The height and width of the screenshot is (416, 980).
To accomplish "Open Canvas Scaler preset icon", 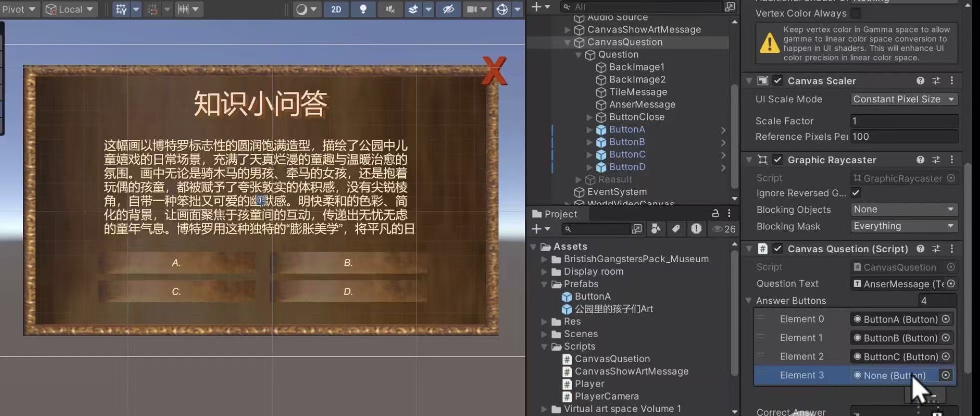I will point(936,80).
